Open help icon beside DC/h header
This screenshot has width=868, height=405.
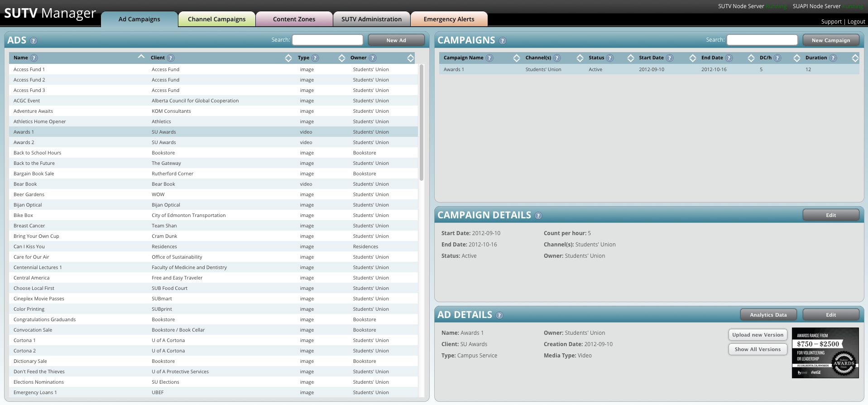point(777,58)
